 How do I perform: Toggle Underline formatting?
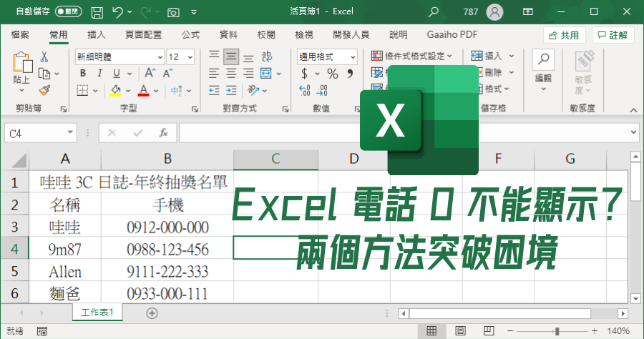pyautogui.click(x=117, y=74)
